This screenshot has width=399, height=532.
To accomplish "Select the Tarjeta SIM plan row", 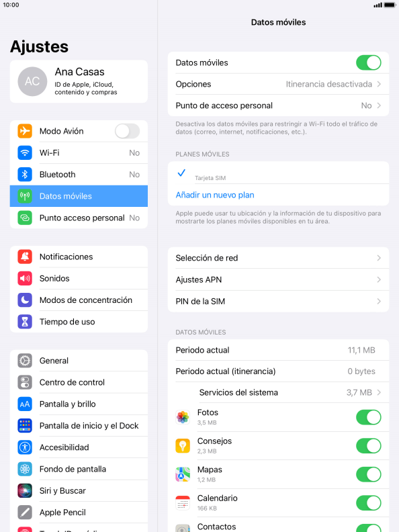I will 278,173.
